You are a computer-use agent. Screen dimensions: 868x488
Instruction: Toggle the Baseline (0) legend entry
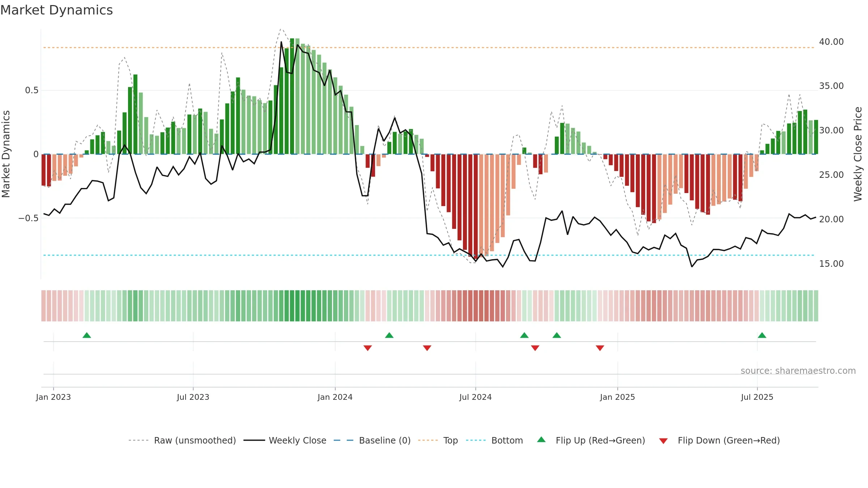coord(372,440)
